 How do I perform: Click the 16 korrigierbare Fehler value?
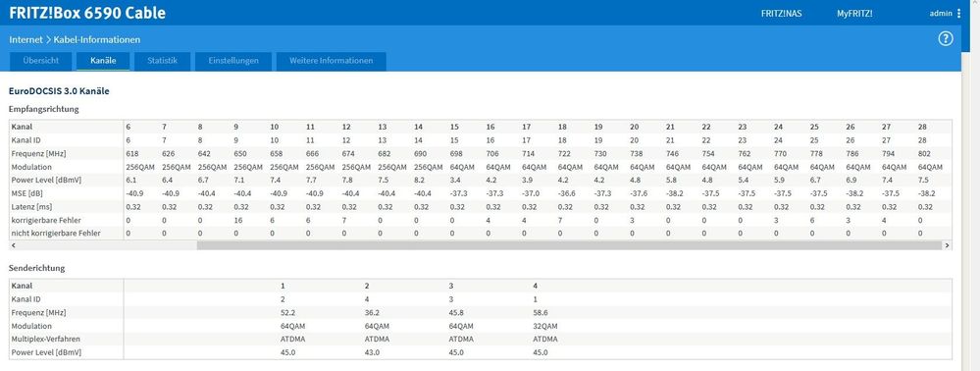(x=238, y=220)
